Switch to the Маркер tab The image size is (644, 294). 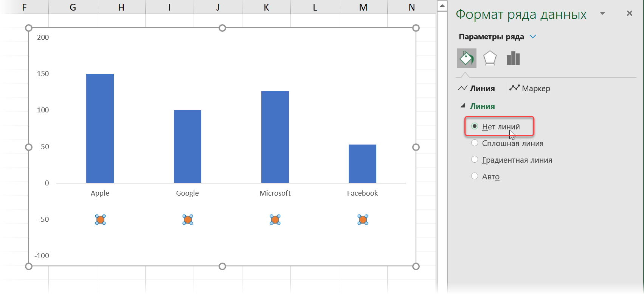pyautogui.click(x=529, y=89)
